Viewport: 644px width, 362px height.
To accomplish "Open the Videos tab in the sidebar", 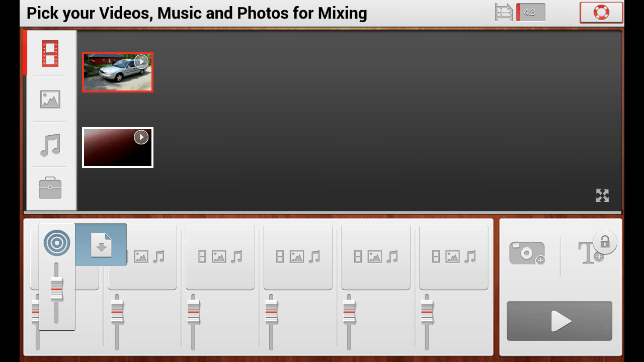I will (x=50, y=54).
